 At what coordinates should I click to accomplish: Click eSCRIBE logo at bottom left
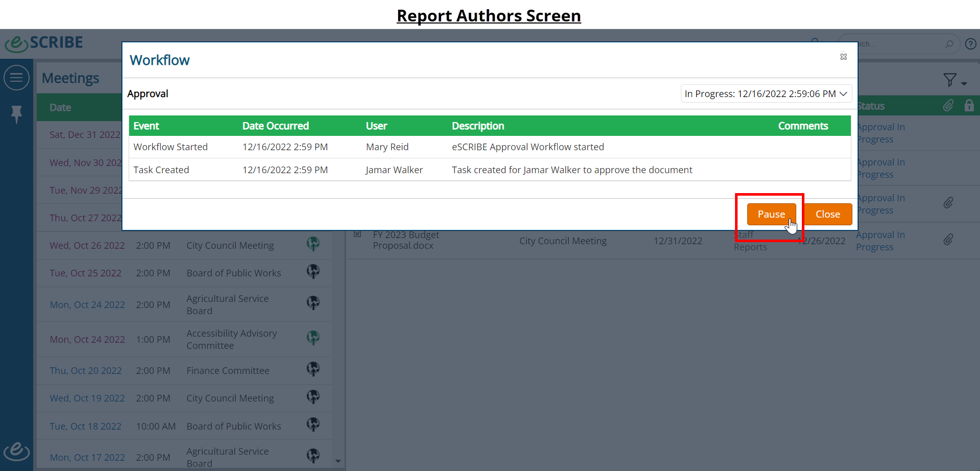[17, 451]
